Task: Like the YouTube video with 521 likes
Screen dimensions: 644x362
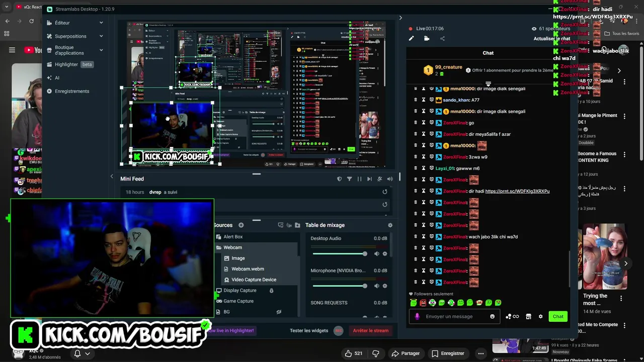Action: [x=353, y=353]
